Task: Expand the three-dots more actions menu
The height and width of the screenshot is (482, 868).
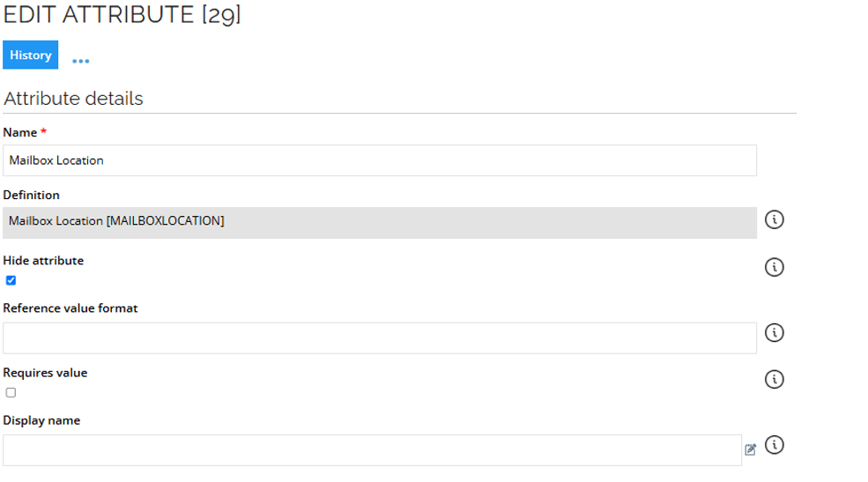Action: (x=81, y=61)
